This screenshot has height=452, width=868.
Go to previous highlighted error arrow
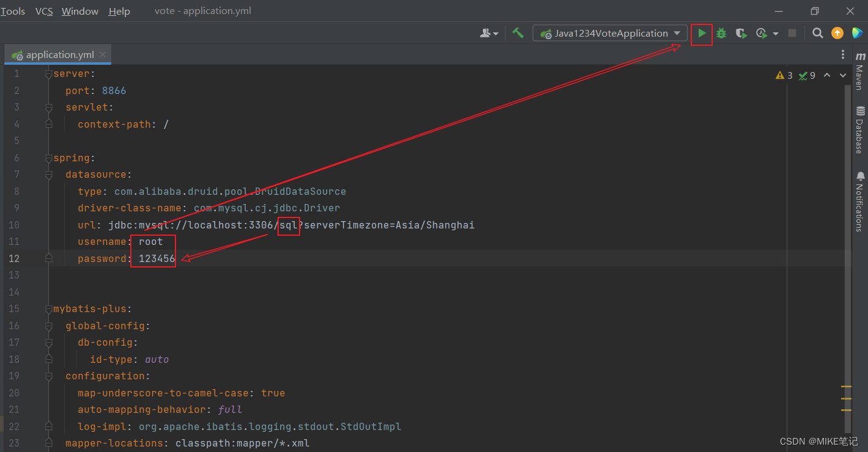[x=827, y=75]
